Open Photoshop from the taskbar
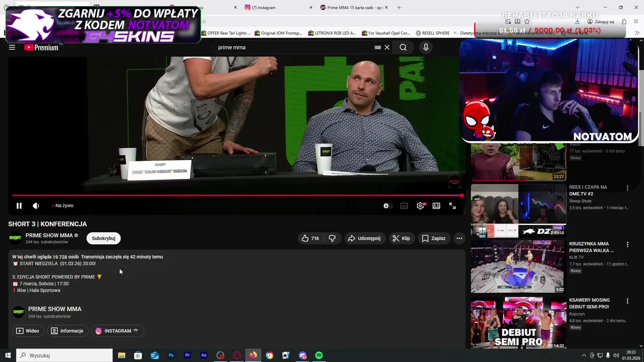The width and height of the screenshot is (644, 362). point(171,355)
